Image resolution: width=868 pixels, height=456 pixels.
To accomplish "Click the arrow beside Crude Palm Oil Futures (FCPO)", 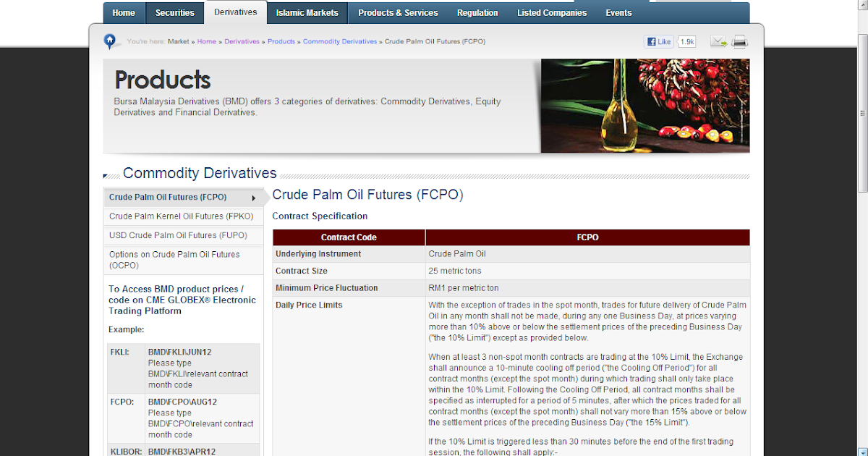I will [x=254, y=198].
